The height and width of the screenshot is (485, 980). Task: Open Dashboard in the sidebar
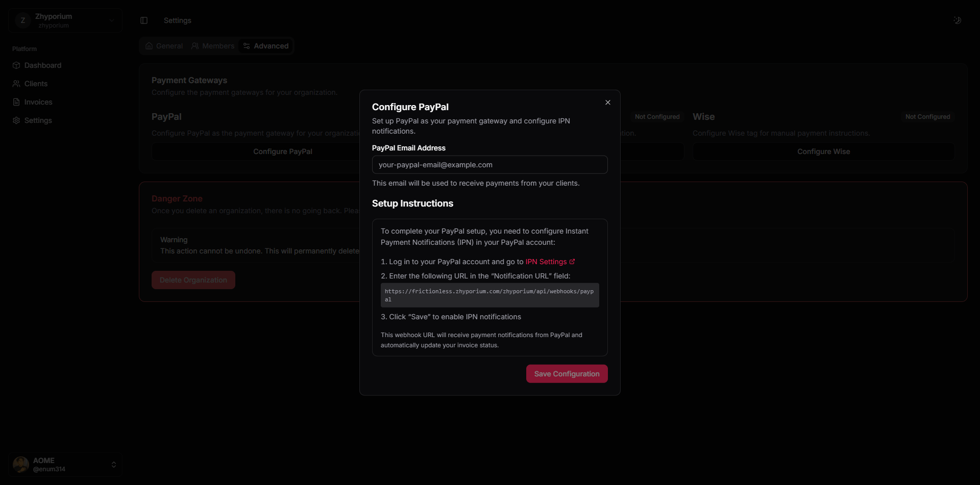[65, 65]
